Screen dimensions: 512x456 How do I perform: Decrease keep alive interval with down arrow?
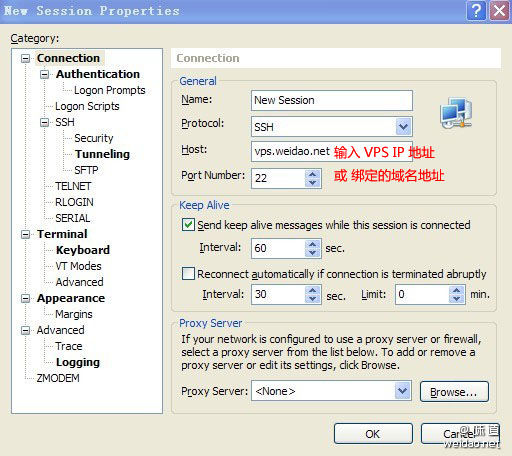pyautogui.click(x=312, y=252)
